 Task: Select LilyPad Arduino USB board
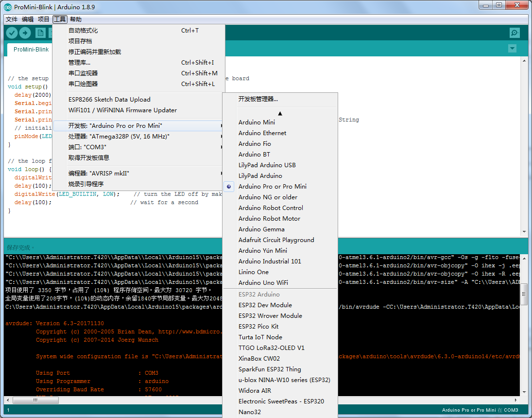(x=280, y=165)
